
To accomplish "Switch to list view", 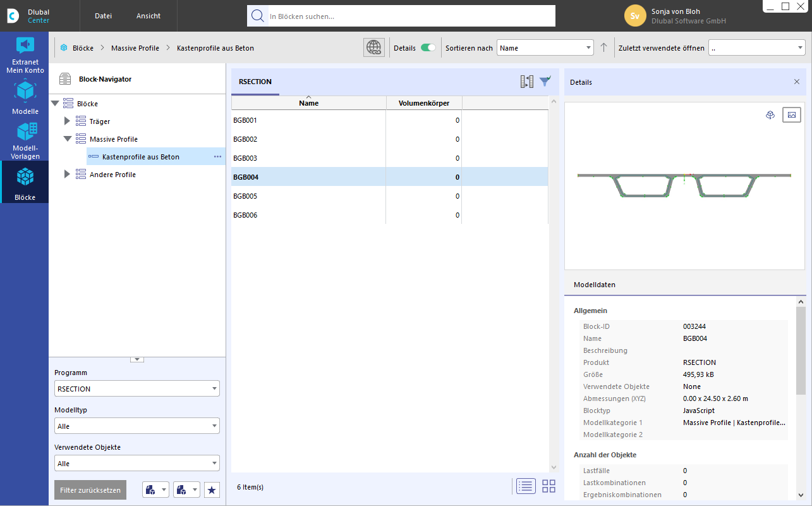I will 526,486.
